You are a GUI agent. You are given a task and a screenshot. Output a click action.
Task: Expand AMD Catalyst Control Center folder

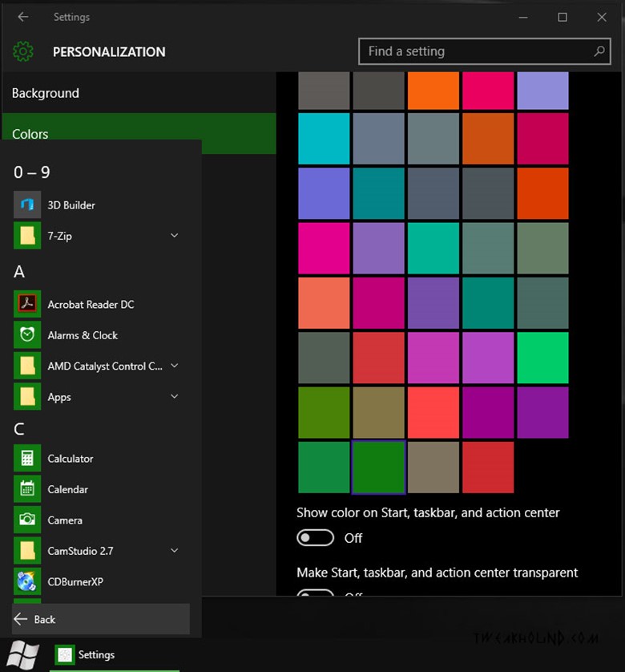tap(174, 366)
